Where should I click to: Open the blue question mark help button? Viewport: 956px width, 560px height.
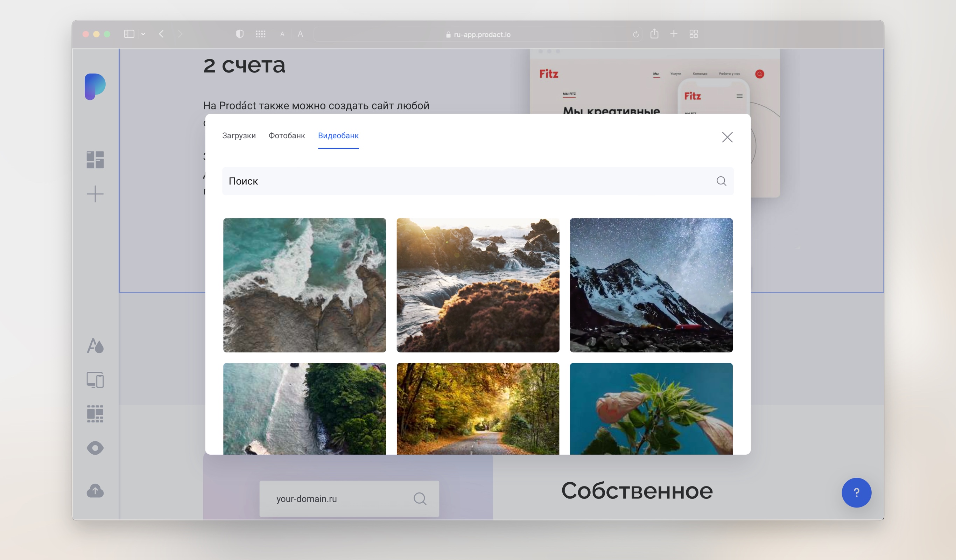856,492
